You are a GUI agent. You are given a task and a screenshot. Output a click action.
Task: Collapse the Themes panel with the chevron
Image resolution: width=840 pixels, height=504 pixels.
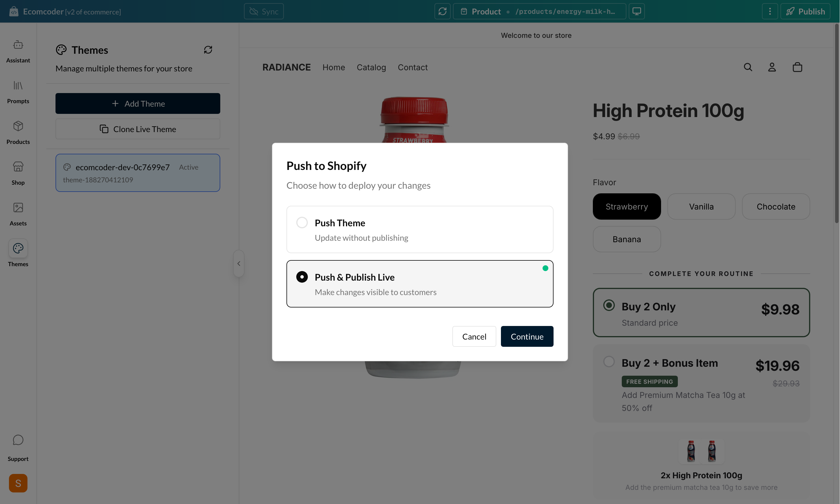click(x=239, y=263)
